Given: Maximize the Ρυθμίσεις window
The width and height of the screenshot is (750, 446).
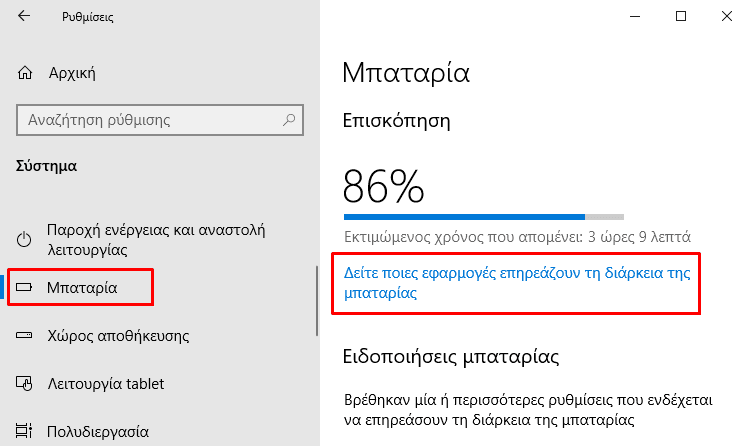Looking at the screenshot, I should pos(681,16).
